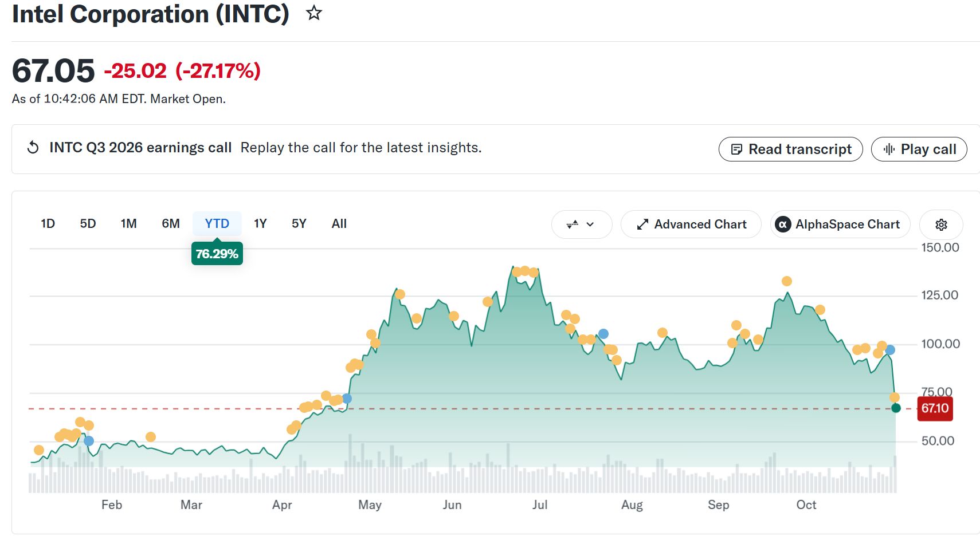
Task: Click the 100.00 y-axis label
Action: (x=940, y=344)
